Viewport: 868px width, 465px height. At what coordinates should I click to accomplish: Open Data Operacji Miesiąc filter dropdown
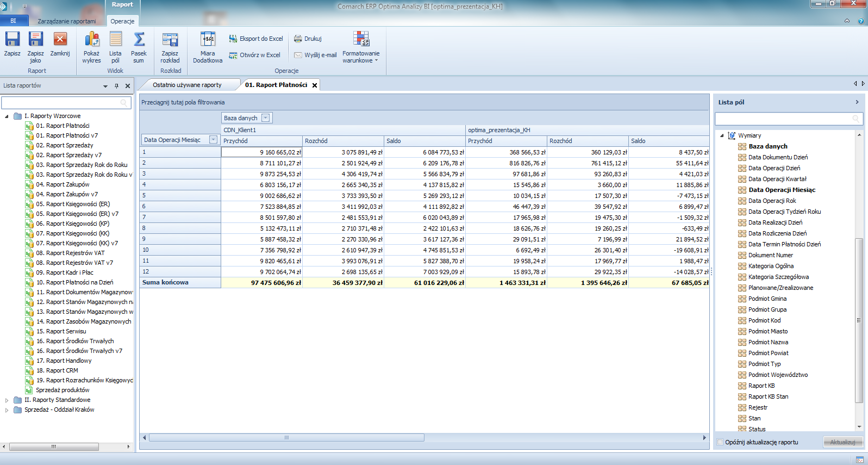coord(213,140)
